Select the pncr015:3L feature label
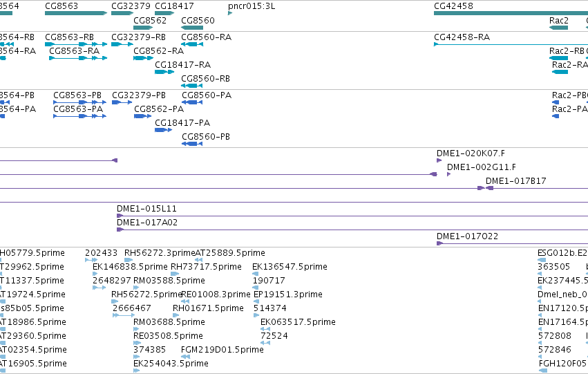This screenshot has height=374, width=588. click(x=252, y=6)
